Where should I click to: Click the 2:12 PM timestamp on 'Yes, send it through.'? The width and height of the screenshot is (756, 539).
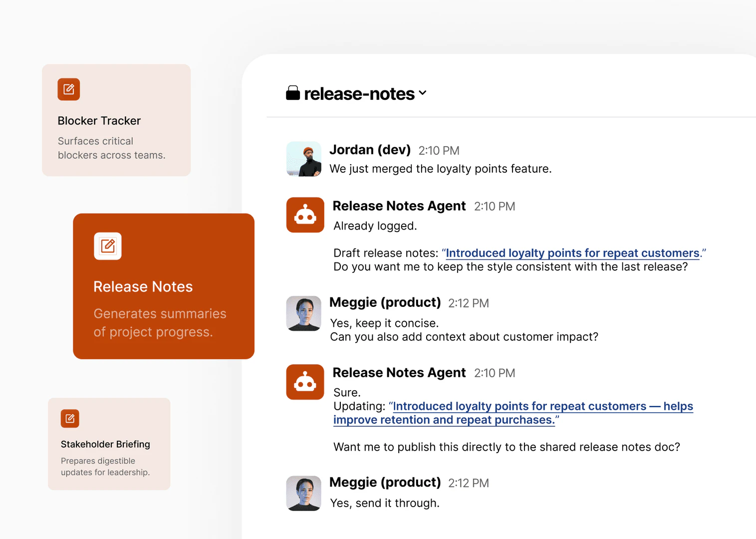point(469,483)
